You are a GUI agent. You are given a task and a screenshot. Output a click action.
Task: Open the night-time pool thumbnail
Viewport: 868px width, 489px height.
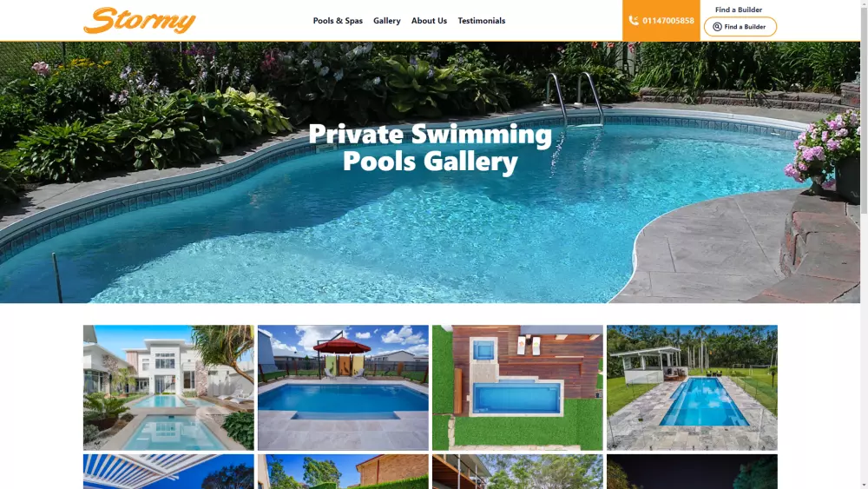click(692, 472)
